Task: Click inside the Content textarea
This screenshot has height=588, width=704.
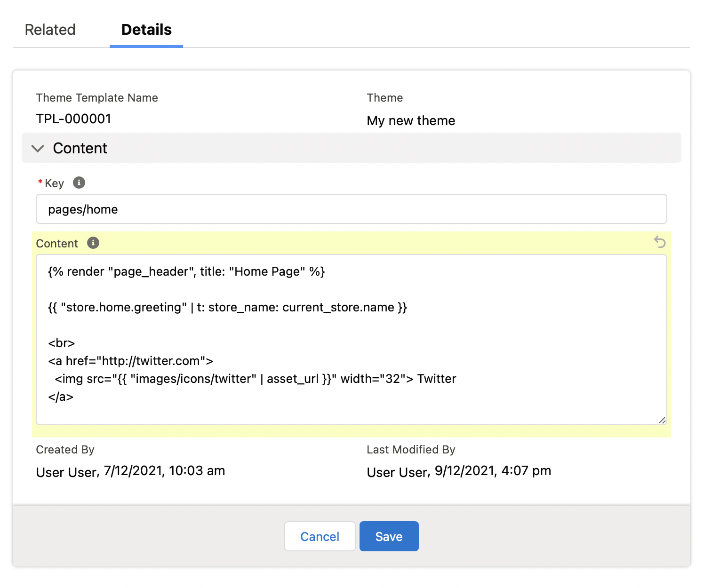Action: [x=352, y=340]
